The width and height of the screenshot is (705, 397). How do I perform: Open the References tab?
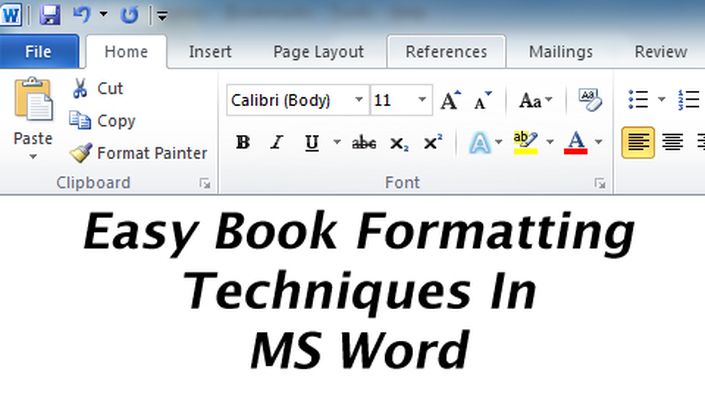pos(446,52)
